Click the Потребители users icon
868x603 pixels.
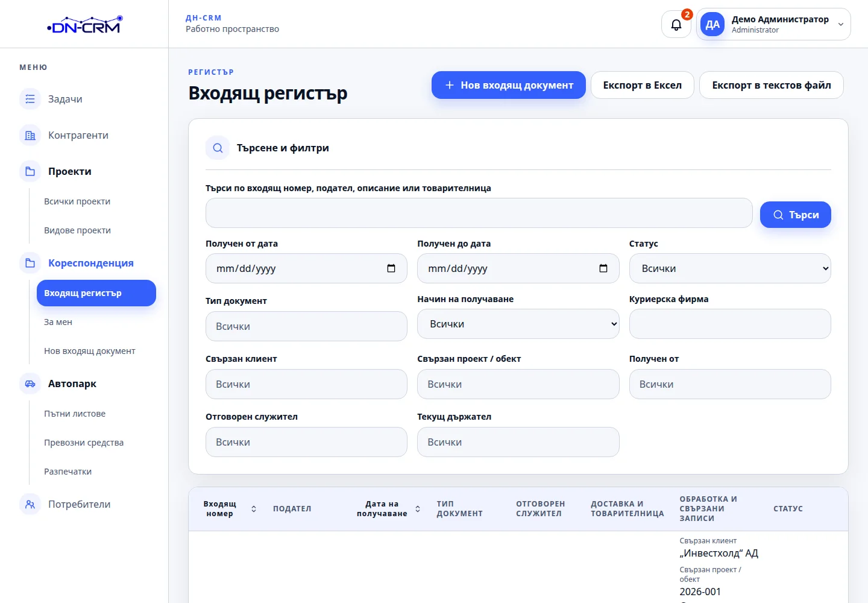30,504
